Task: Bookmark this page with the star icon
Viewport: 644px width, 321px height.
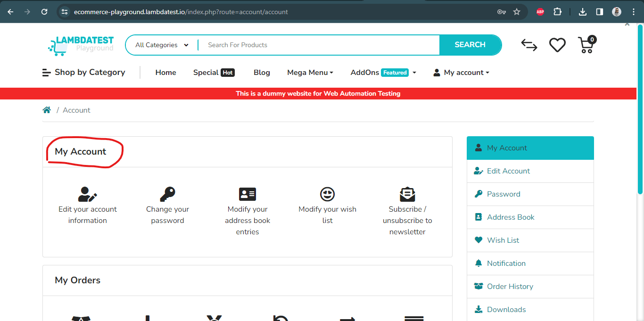Action: point(517,12)
